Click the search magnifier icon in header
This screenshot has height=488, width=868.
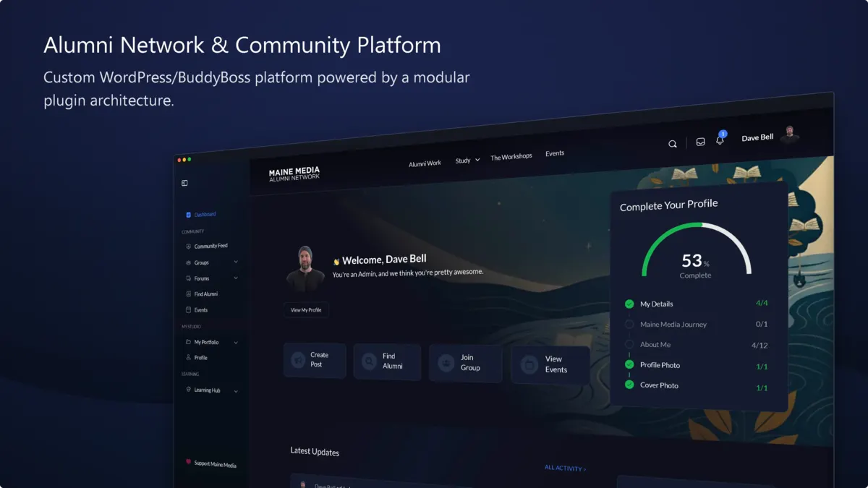tap(673, 144)
